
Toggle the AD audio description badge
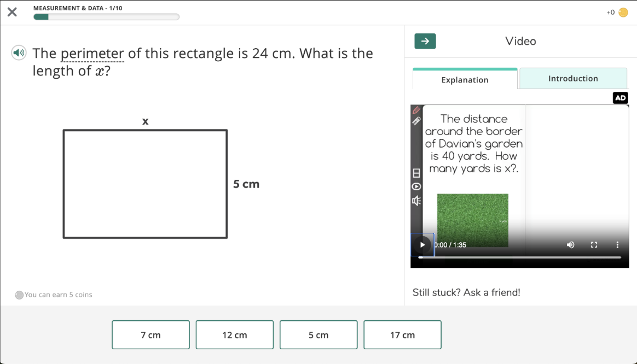pos(620,98)
